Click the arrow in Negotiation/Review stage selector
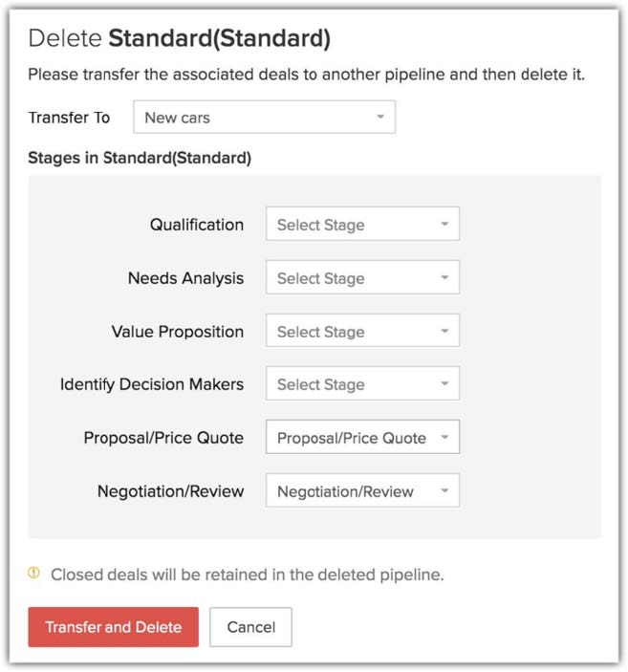This screenshot has height=672, width=628. coord(444,491)
